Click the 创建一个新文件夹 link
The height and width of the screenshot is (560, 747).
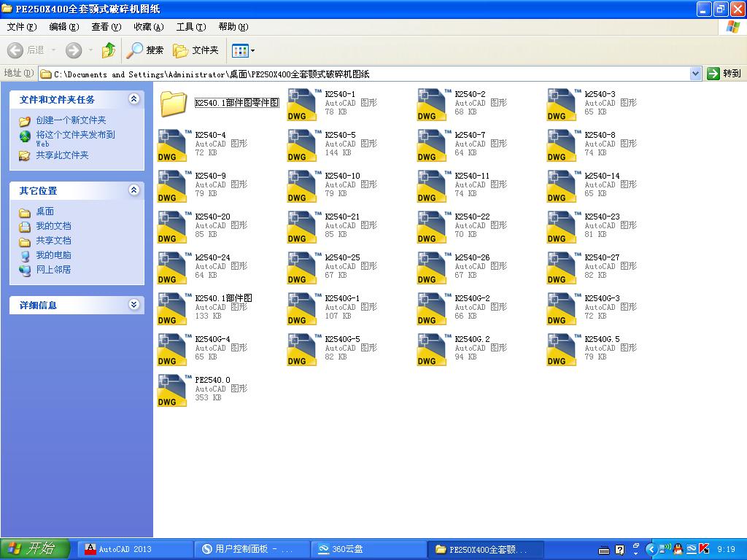[x=71, y=120]
